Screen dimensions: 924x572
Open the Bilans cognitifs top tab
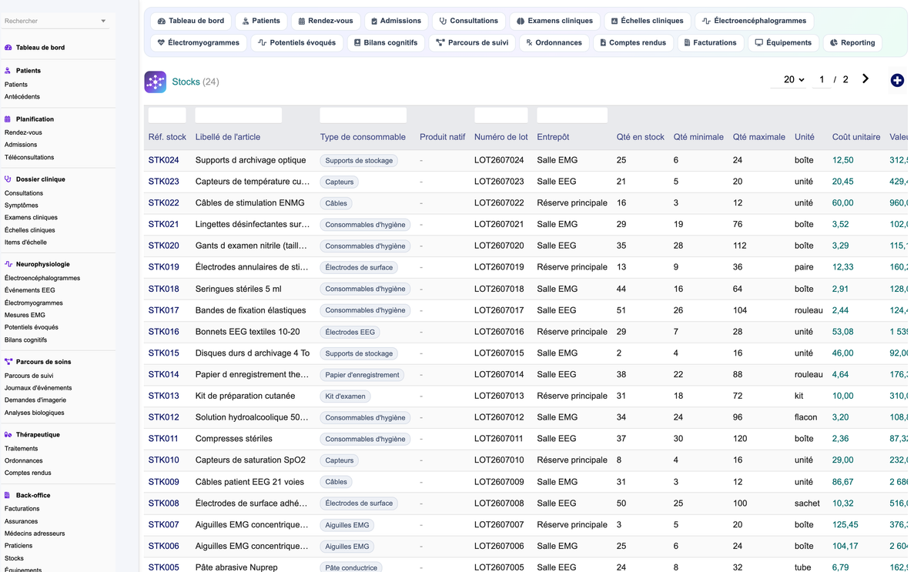[x=386, y=43]
